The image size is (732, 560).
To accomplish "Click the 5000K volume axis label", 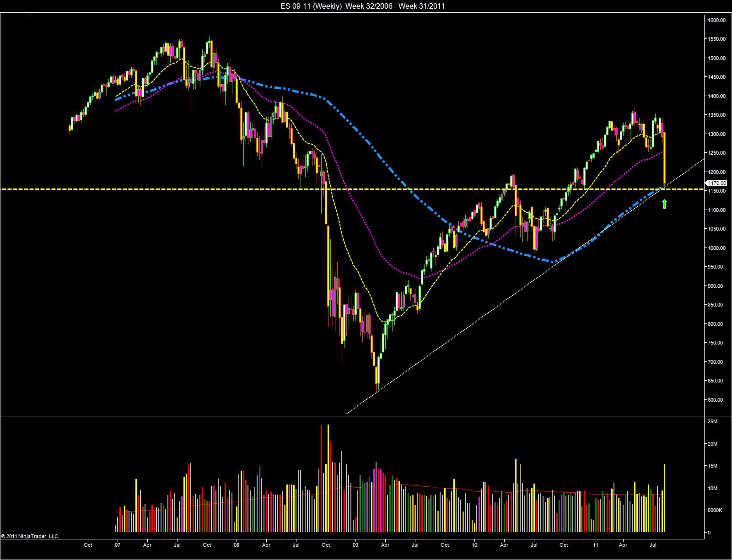I will (715, 511).
